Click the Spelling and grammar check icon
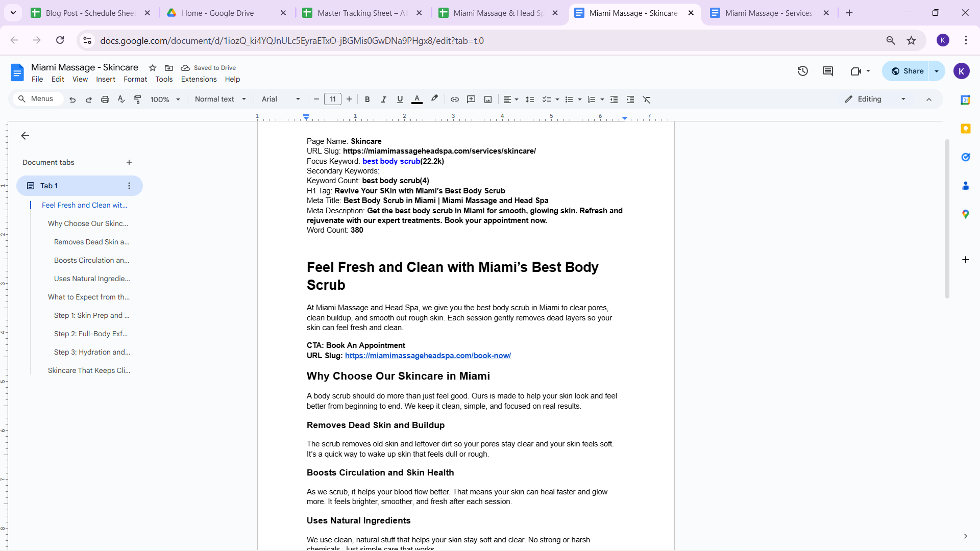Image resolution: width=980 pixels, height=551 pixels. coord(121,99)
